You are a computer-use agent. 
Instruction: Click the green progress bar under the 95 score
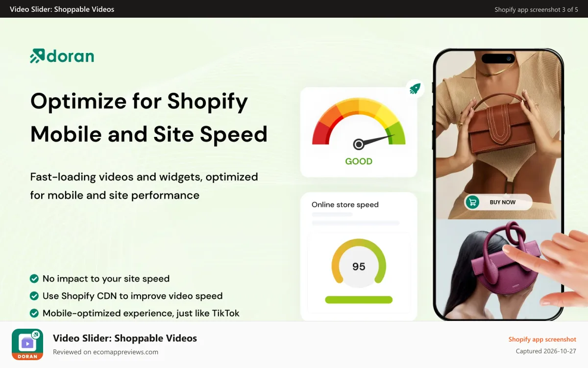359,300
